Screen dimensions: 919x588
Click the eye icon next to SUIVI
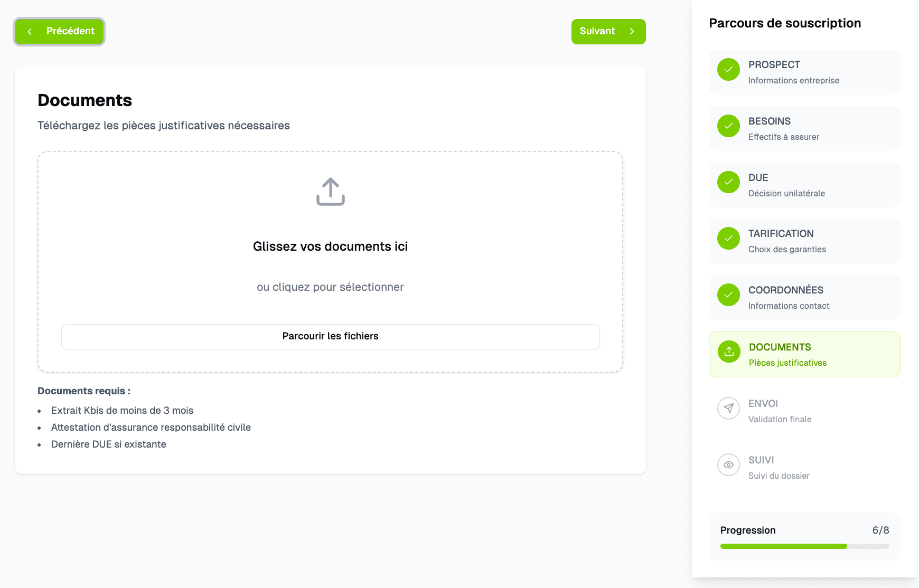click(x=728, y=465)
